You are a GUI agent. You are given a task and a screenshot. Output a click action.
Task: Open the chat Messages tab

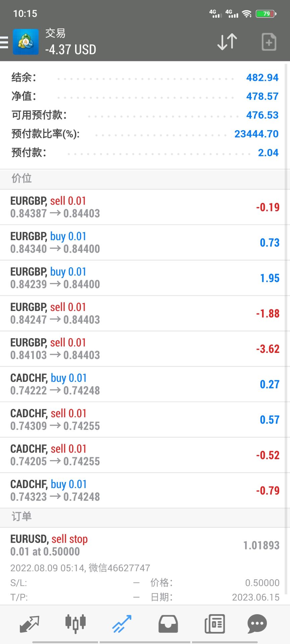257,624
